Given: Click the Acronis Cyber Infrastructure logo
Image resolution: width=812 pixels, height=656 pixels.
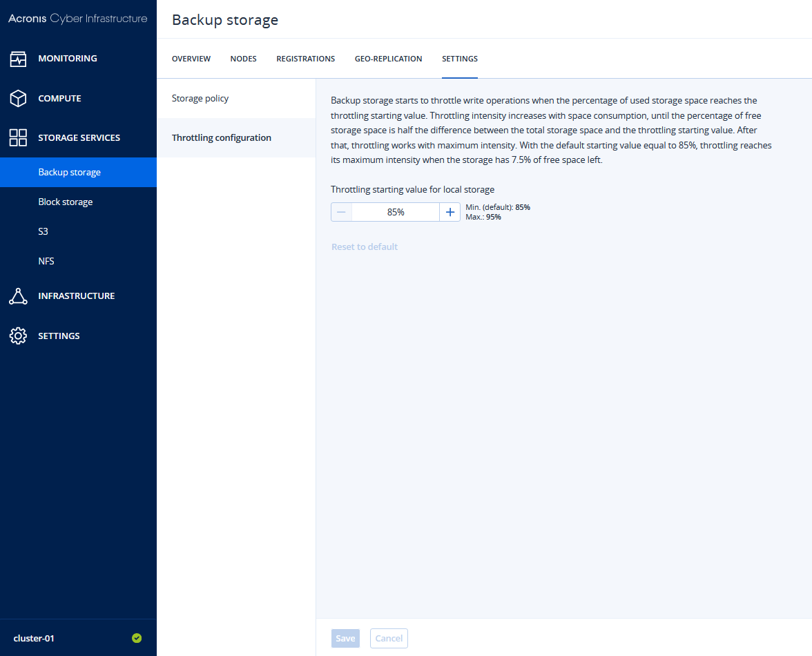Looking at the screenshot, I should pyautogui.click(x=78, y=19).
